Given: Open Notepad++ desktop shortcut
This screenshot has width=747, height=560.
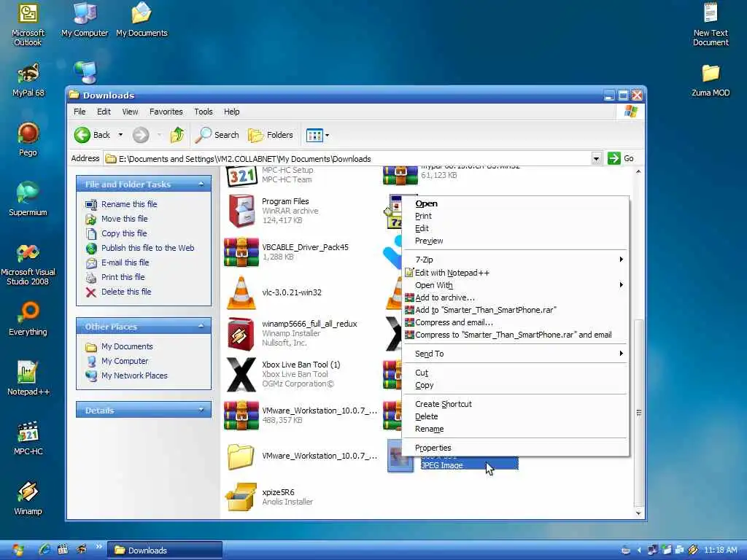Looking at the screenshot, I should pos(28,378).
